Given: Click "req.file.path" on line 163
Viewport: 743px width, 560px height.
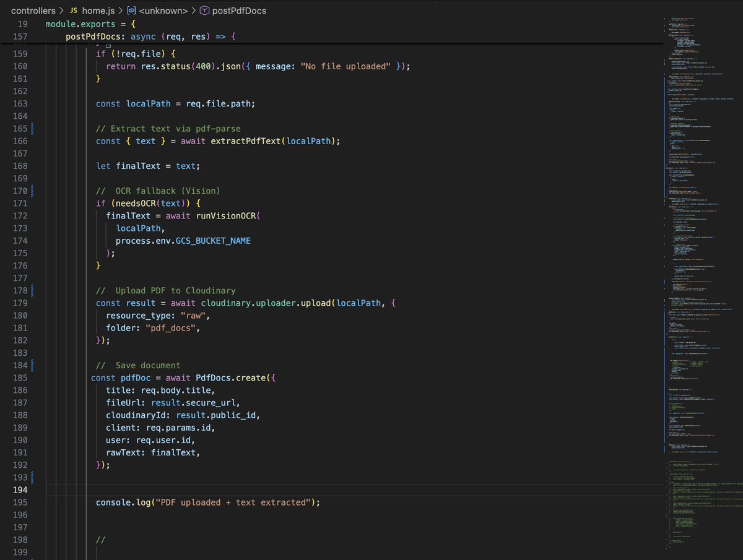Looking at the screenshot, I should coord(218,104).
